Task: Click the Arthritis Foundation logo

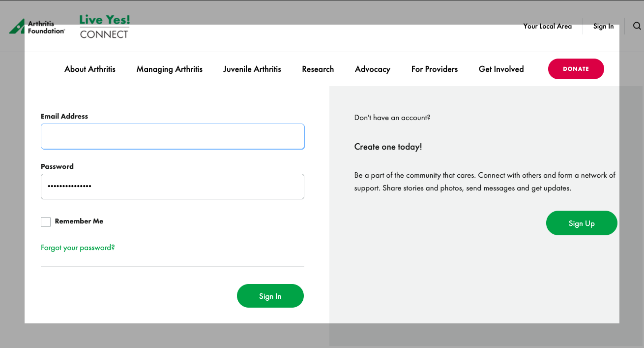Action: pyautogui.click(x=37, y=27)
